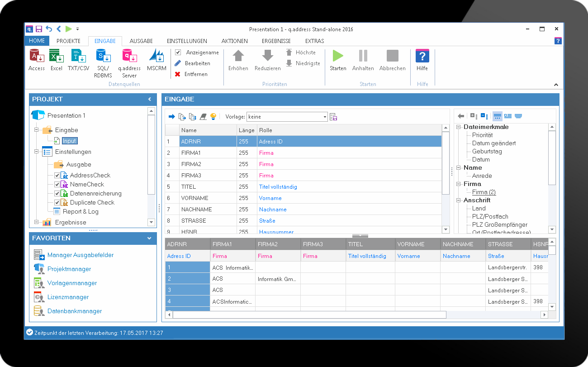
Task: Collapse Favoriten panel chevron
Action: tap(150, 238)
